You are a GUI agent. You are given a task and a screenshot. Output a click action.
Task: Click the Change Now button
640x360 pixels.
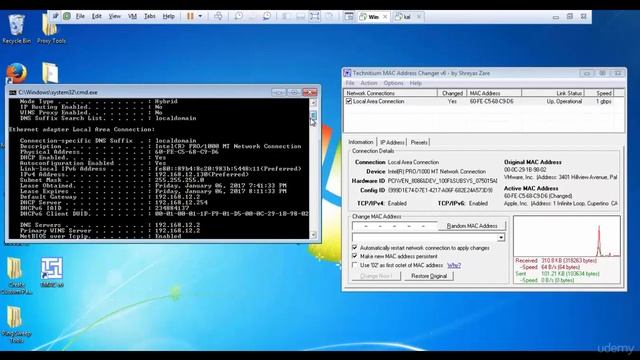click(x=376, y=276)
